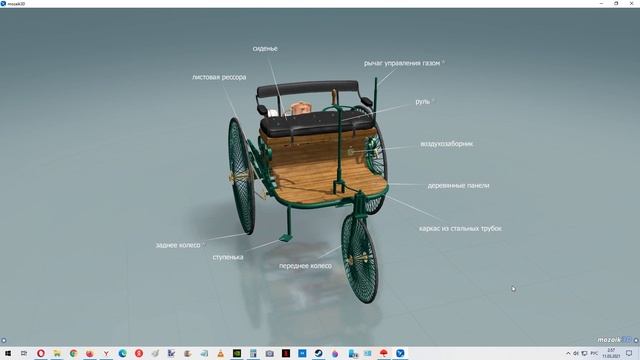Click the round button beside mozaik3D logo

pyautogui.click(x=636, y=340)
